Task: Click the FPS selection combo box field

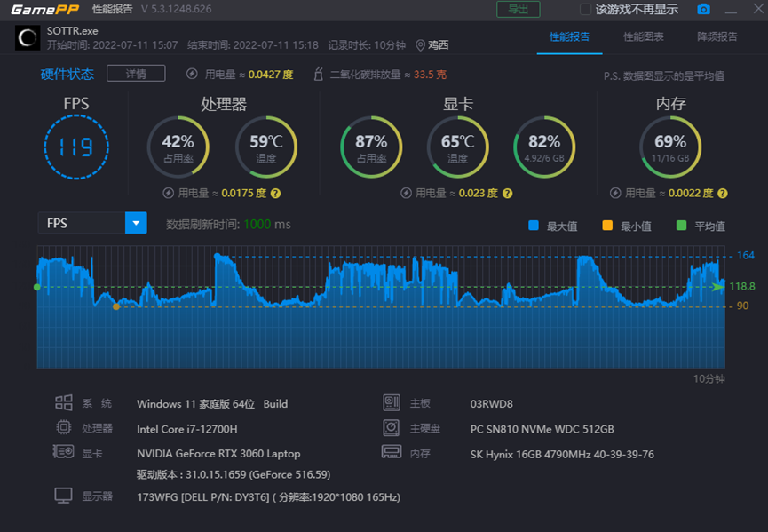Action: coord(81,223)
